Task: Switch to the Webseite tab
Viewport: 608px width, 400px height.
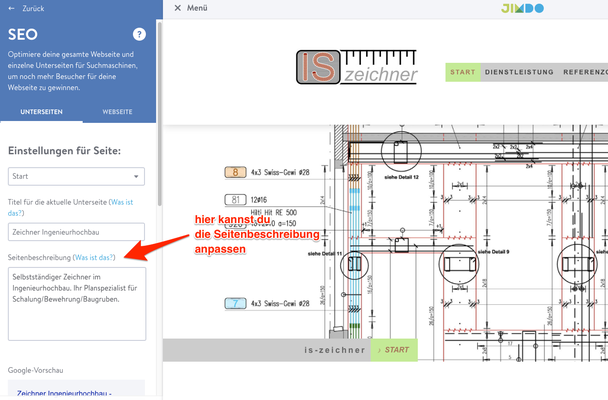Action: pyautogui.click(x=118, y=113)
